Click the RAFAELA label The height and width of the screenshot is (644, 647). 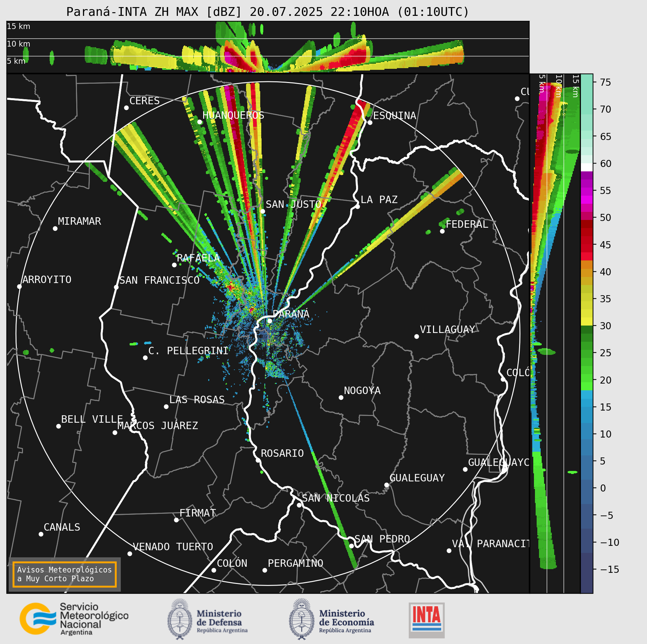tap(198, 258)
